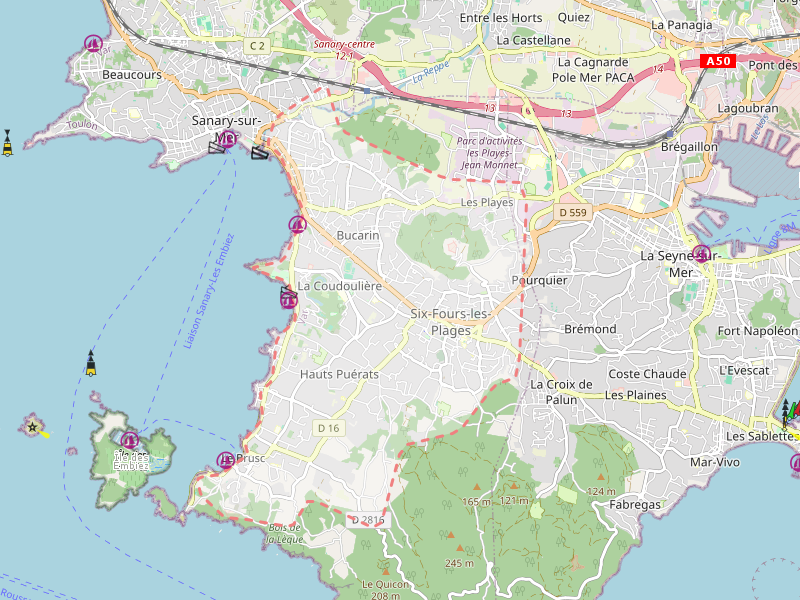The width and height of the screenshot is (800, 600).
Task: Click the Fabregas place name
Action: pos(635,505)
